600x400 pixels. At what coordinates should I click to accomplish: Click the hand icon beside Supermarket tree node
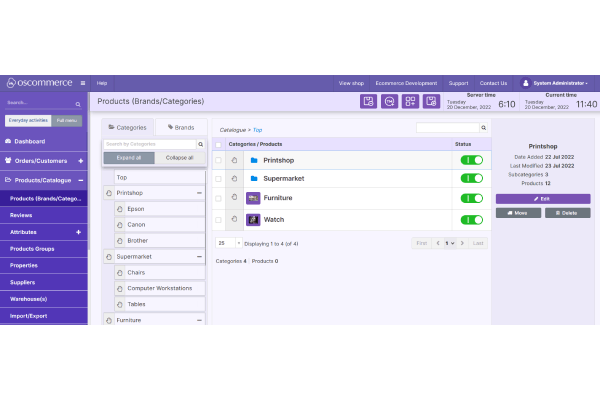pos(109,257)
